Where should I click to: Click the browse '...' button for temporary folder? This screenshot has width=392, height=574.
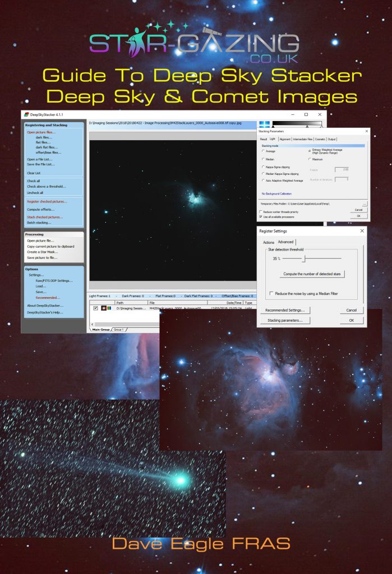[365, 204]
